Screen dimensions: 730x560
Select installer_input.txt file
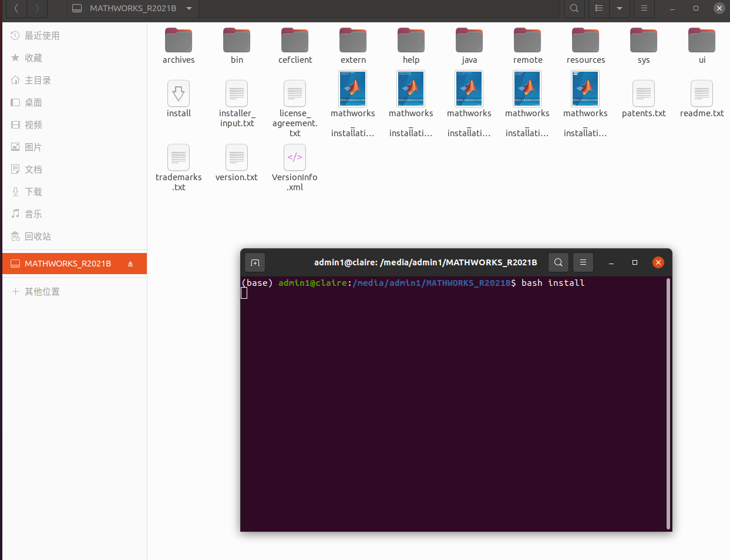tap(237, 104)
